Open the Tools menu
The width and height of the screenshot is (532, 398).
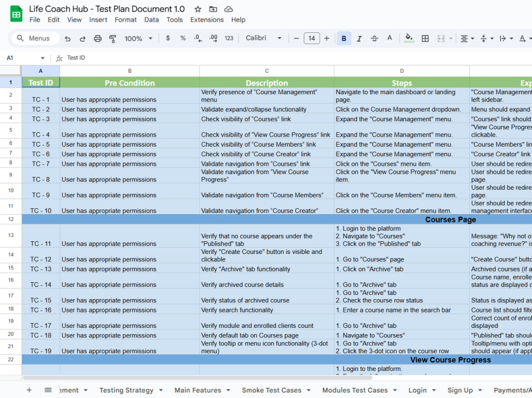(174, 20)
